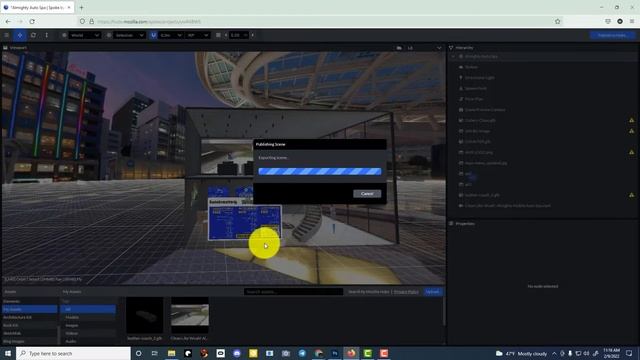
Task: Select the Skybox node in Hierarchy
Action: tap(468, 67)
